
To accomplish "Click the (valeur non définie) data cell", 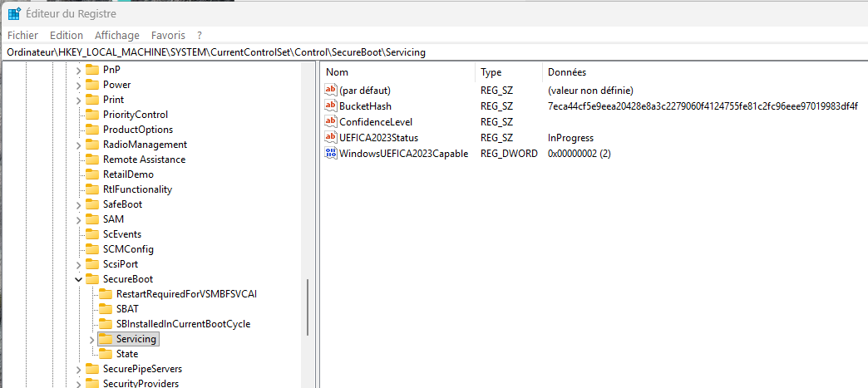I will click(x=590, y=90).
